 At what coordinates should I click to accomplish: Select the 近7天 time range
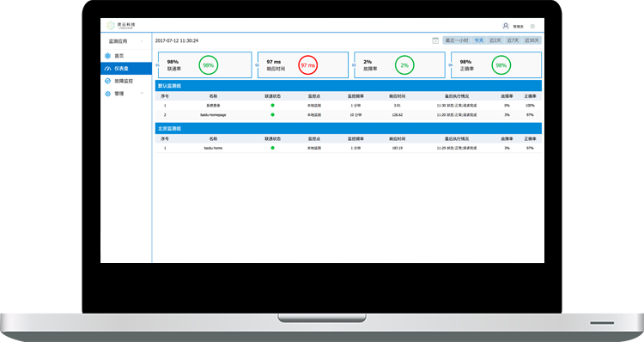[x=513, y=40]
